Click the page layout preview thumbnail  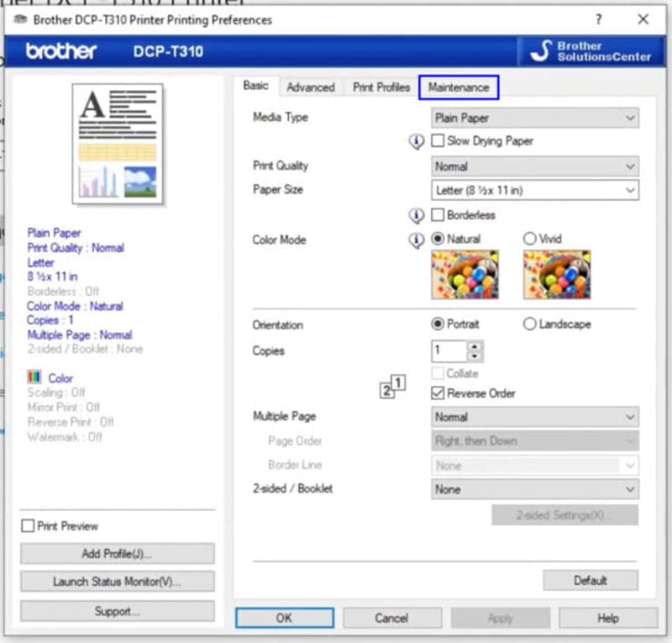(x=118, y=144)
